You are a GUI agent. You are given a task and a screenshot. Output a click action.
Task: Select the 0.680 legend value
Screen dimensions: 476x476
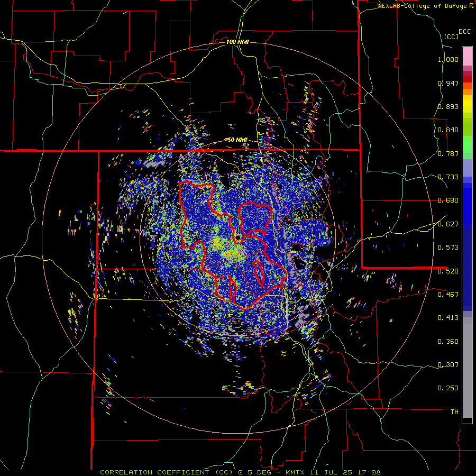(x=448, y=200)
